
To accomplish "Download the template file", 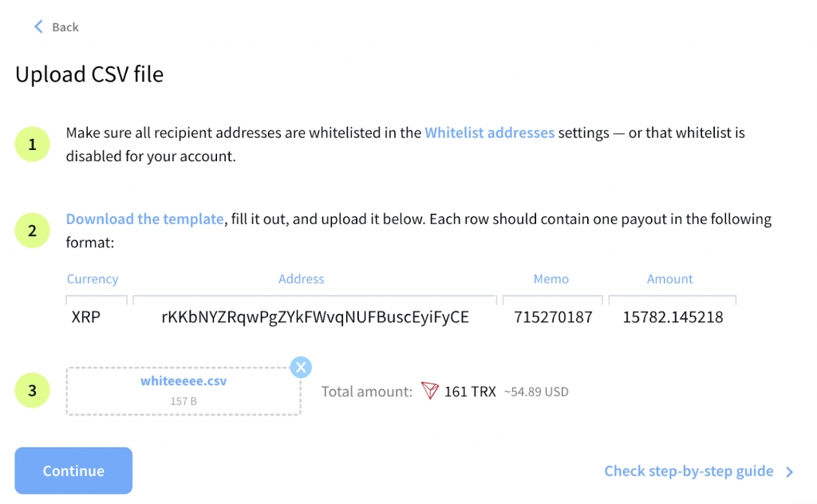I will 144,219.
